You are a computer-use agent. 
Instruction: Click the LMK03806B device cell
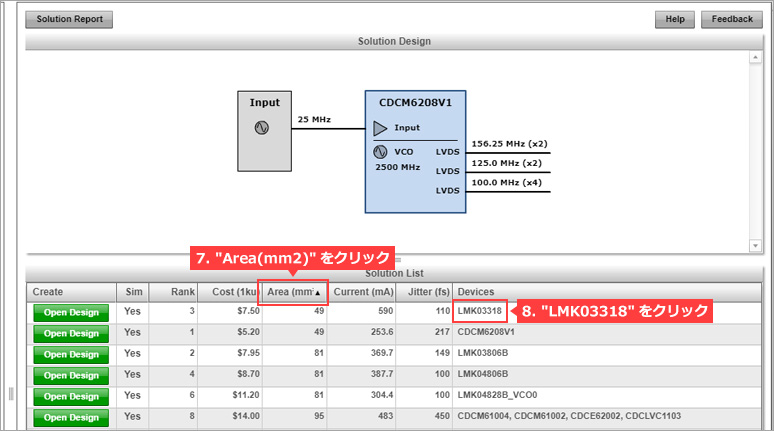click(482, 353)
